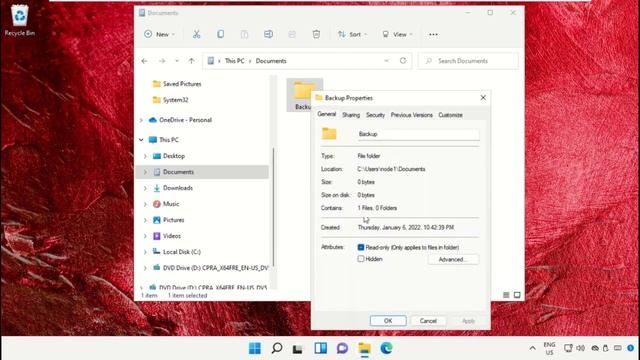Screen dimensions: 640x360
Task: Click File Explorer on taskbar
Action: [364, 348]
